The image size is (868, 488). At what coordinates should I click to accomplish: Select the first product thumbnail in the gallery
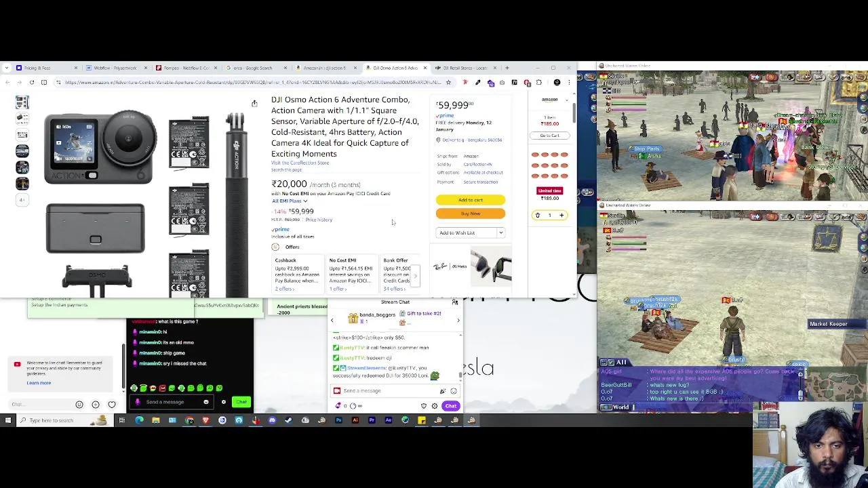point(22,102)
